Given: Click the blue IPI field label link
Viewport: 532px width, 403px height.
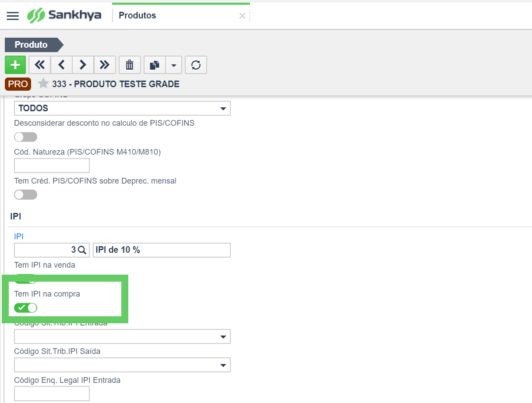Looking at the screenshot, I should (19, 237).
